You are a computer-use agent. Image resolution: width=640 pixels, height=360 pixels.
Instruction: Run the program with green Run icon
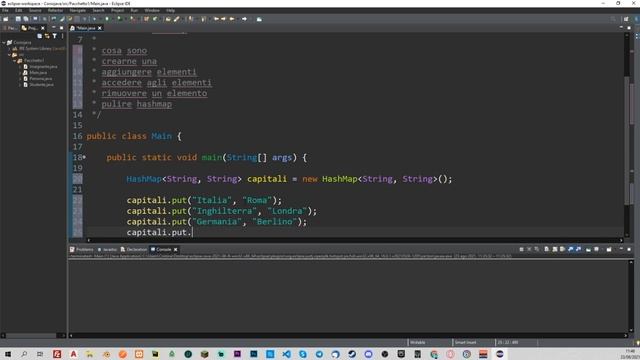point(107,19)
